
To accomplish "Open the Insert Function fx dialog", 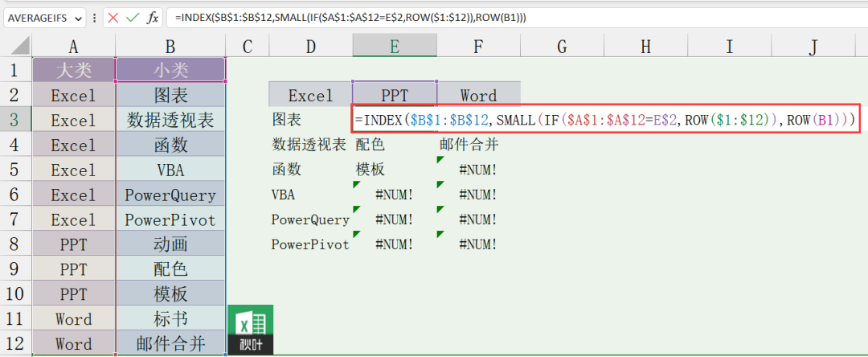I will click(x=152, y=18).
